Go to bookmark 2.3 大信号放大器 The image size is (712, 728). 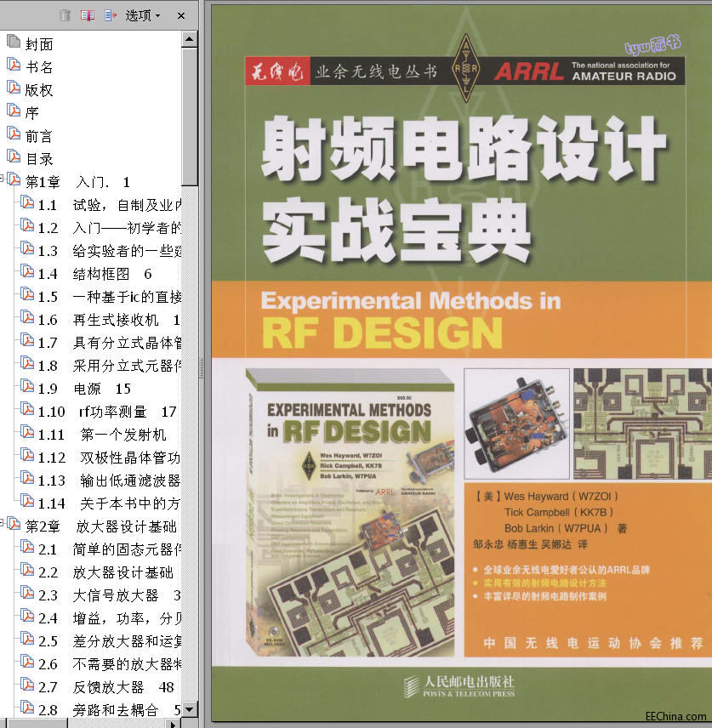coord(110,595)
